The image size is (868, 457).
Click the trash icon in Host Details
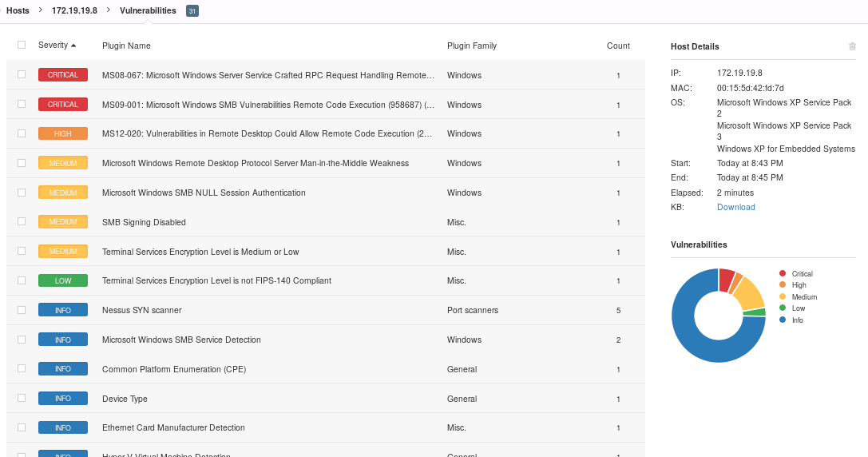[x=852, y=46]
